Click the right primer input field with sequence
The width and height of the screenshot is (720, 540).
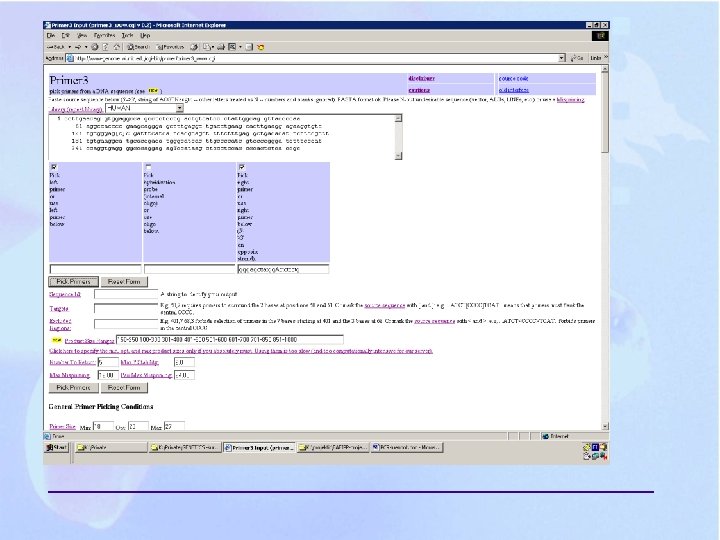coord(283,269)
